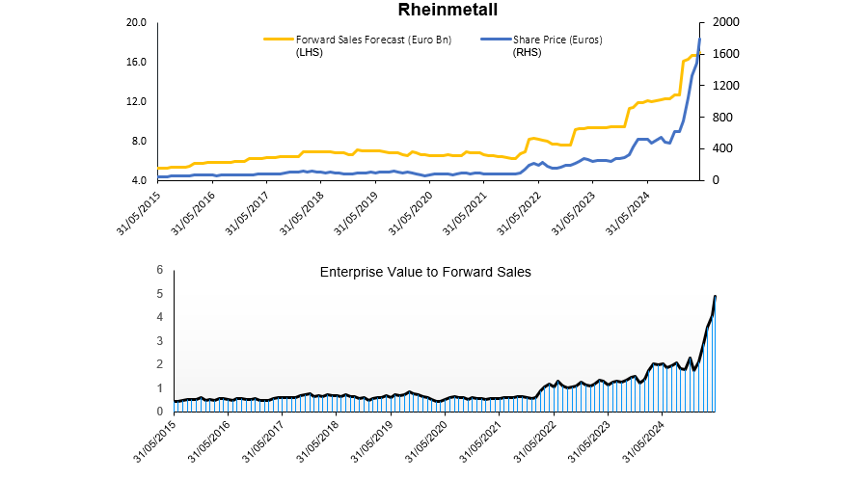Click the peak of the blue share price line

click(699, 39)
